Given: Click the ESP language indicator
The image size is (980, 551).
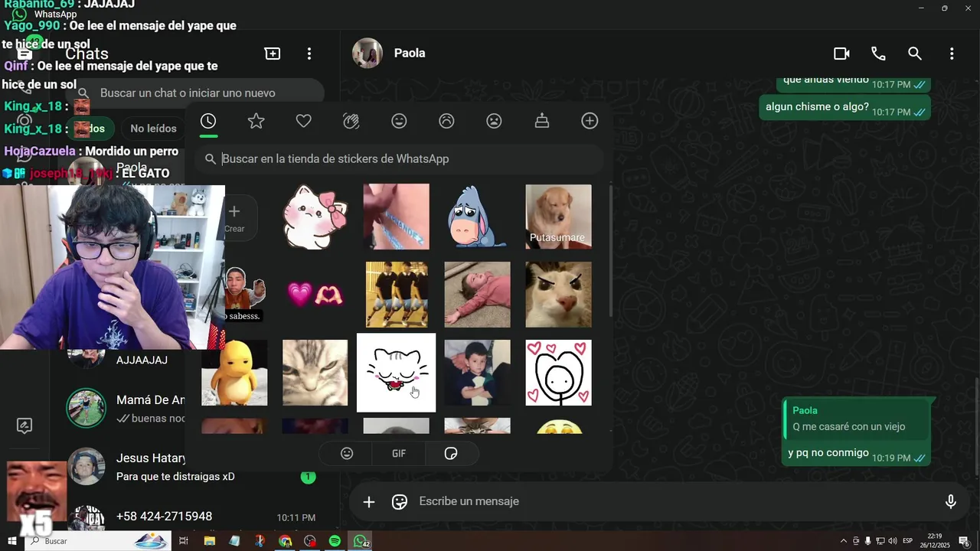Looking at the screenshot, I should (x=907, y=541).
